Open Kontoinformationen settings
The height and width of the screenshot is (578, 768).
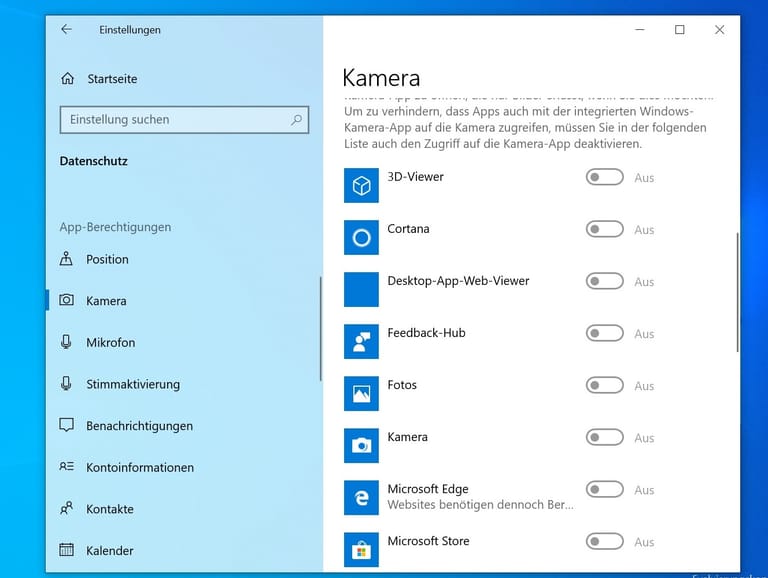(183, 467)
